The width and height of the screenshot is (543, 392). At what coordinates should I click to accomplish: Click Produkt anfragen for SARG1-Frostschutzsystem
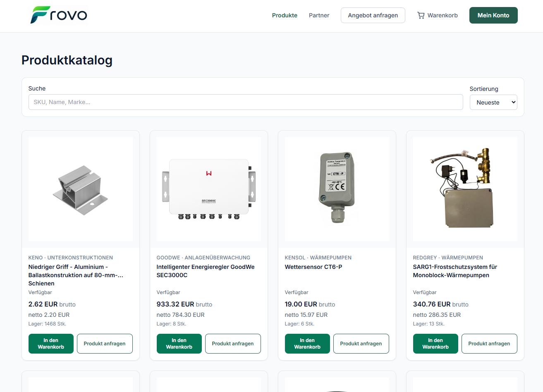coord(489,344)
